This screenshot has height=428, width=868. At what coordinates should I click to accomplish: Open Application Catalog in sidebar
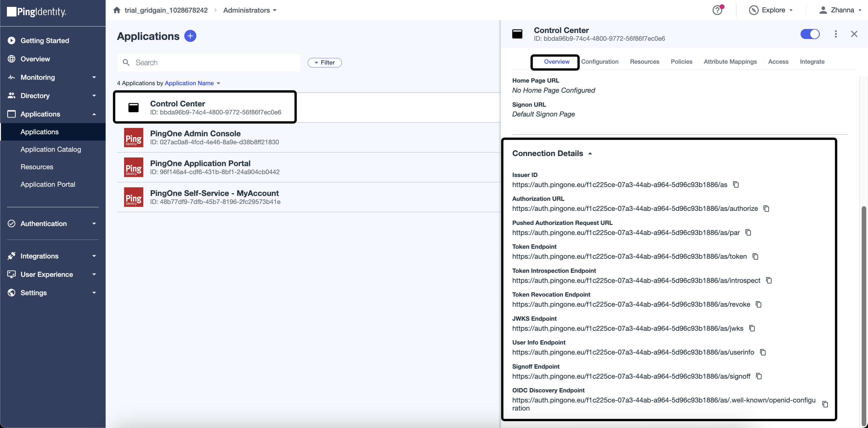[51, 149]
